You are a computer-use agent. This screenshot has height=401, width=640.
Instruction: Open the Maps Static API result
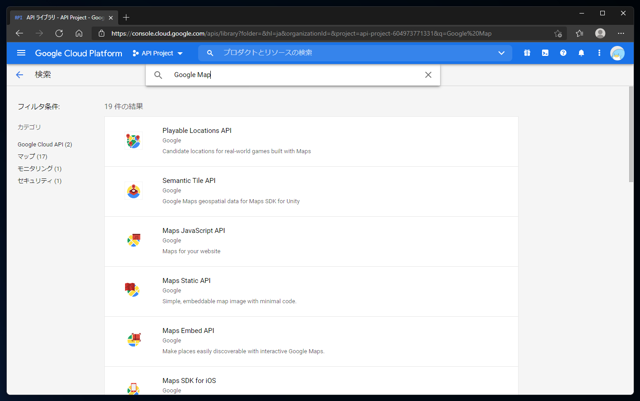311,292
